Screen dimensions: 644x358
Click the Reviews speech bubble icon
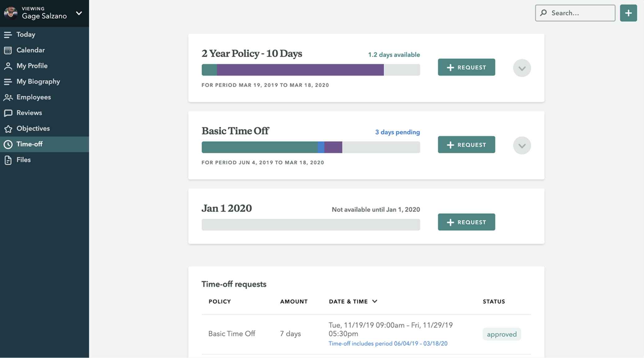point(8,113)
